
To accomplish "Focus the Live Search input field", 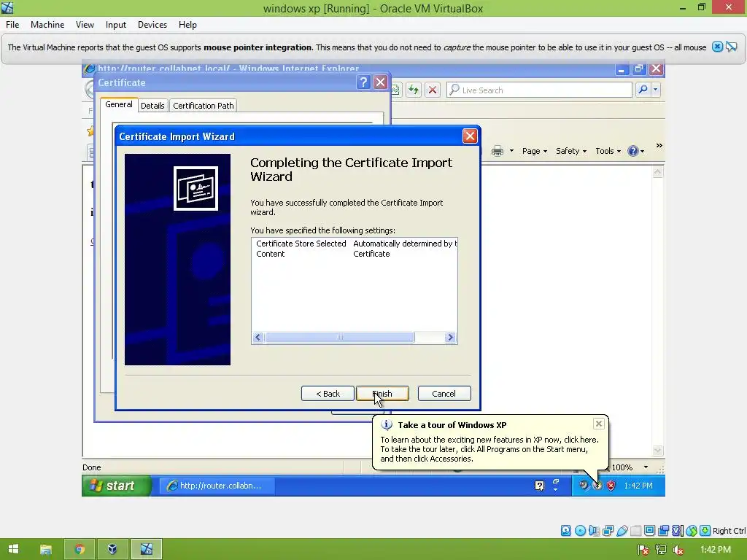I will (x=539, y=90).
